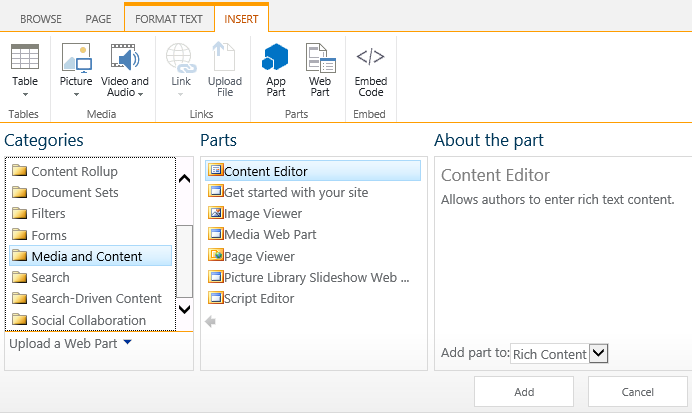Select the Page Viewer part
Image resolution: width=692 pixels, height=416 pixels.
click(259, 256)
